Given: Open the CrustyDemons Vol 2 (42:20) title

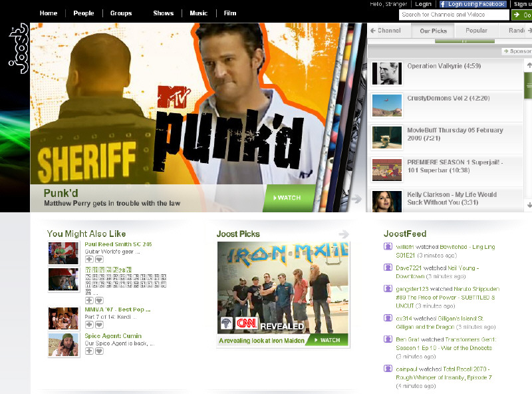Looking at the screenshot, I should coord(448,98).
